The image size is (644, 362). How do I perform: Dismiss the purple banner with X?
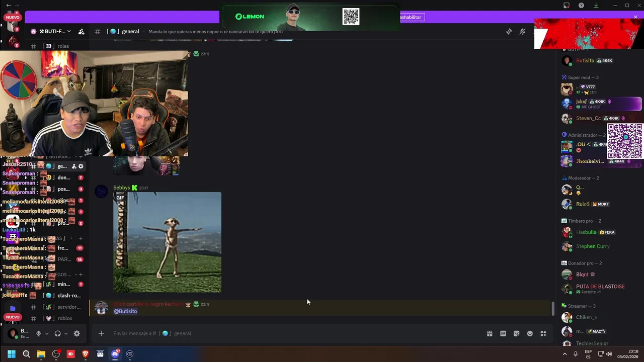click(635, 17)
